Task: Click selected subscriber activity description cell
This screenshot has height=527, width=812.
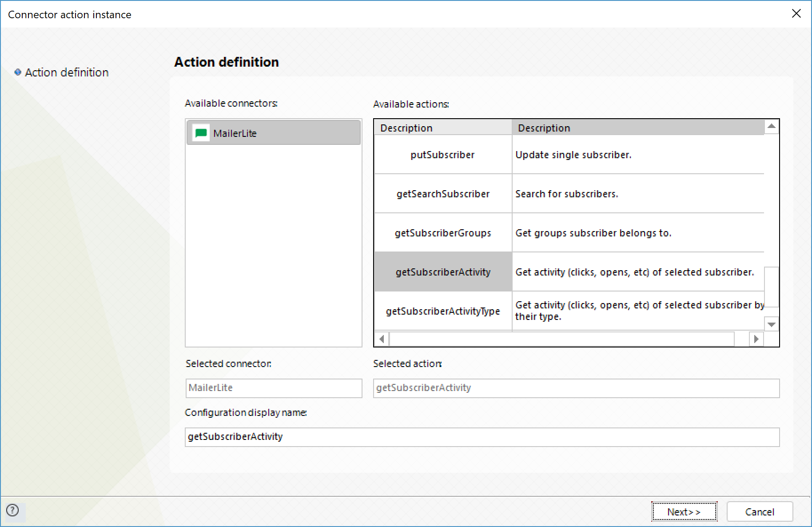Action: click(638, 272)
